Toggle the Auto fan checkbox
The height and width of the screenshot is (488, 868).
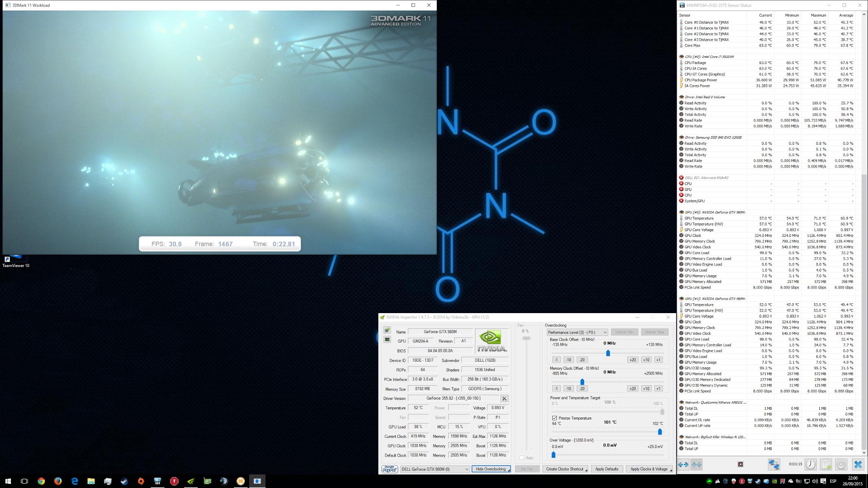tap(521, 457)
